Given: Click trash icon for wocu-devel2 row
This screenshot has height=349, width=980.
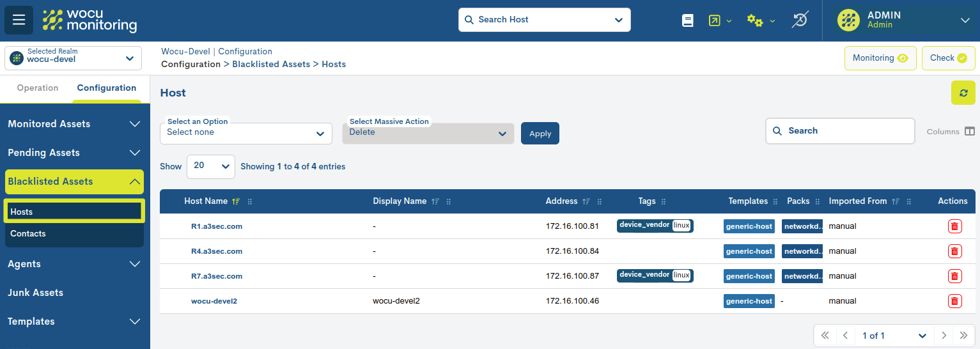Looking at the screenshot, I should coord(954,301).
